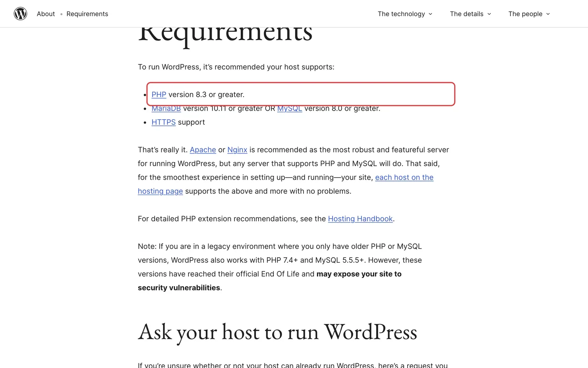
Task: Click the 'Ask your host to run WordPress' heading
Action: tap(277, 333)
